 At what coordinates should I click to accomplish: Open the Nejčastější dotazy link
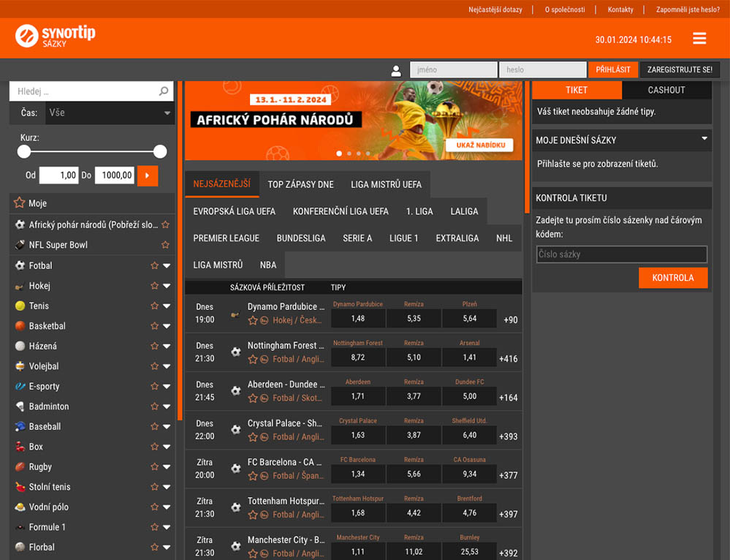[x=495, y=10]
